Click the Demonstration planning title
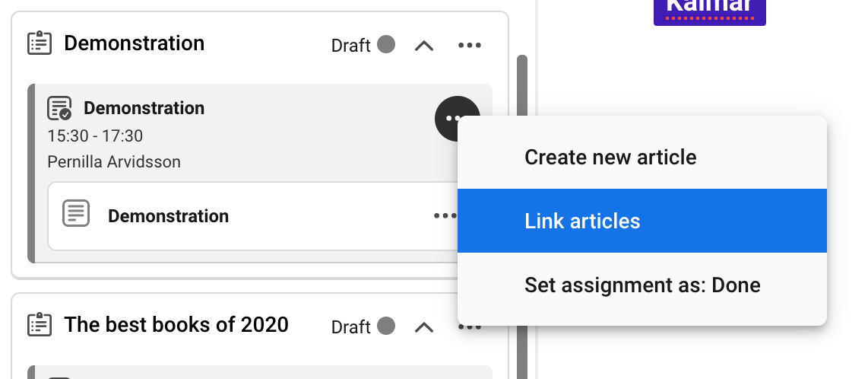868x379 pixels. pyautogui.click(x=134, y=43)
